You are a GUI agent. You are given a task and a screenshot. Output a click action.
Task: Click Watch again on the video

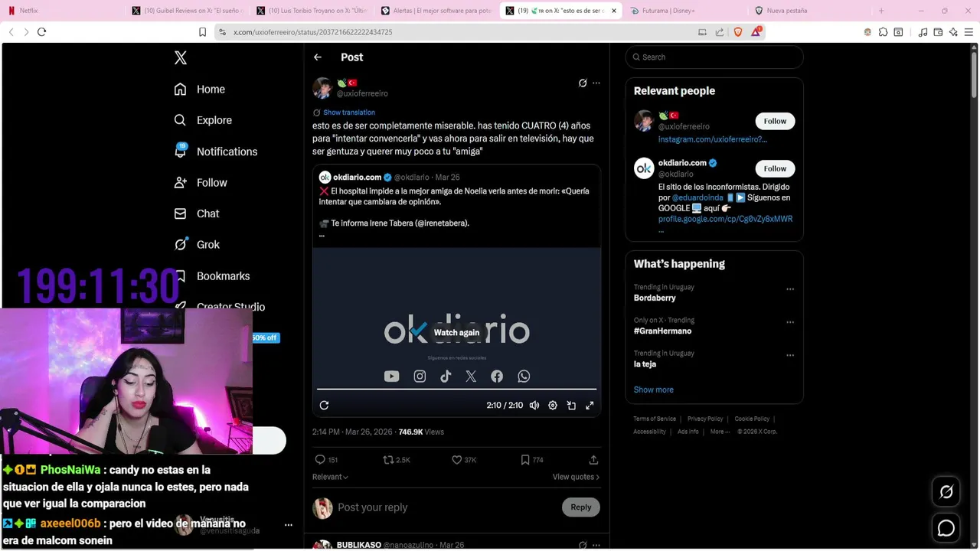click(x=456, y=332)
